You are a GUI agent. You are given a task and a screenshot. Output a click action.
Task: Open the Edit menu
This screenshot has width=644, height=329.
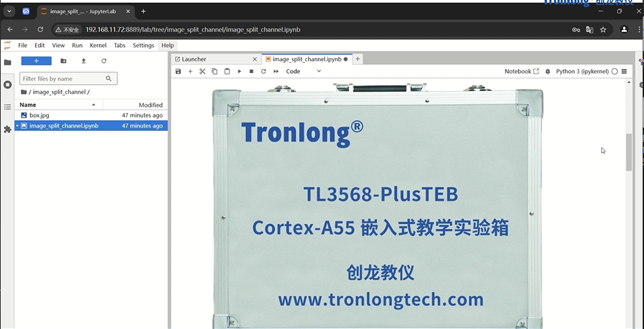(39, 46)
